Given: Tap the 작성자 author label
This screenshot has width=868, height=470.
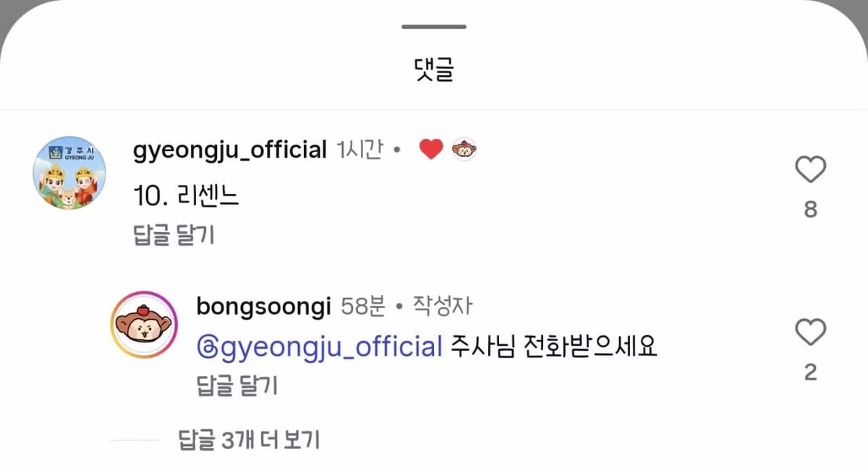Looking at the screenshot, I should click(x=443, y=306).
